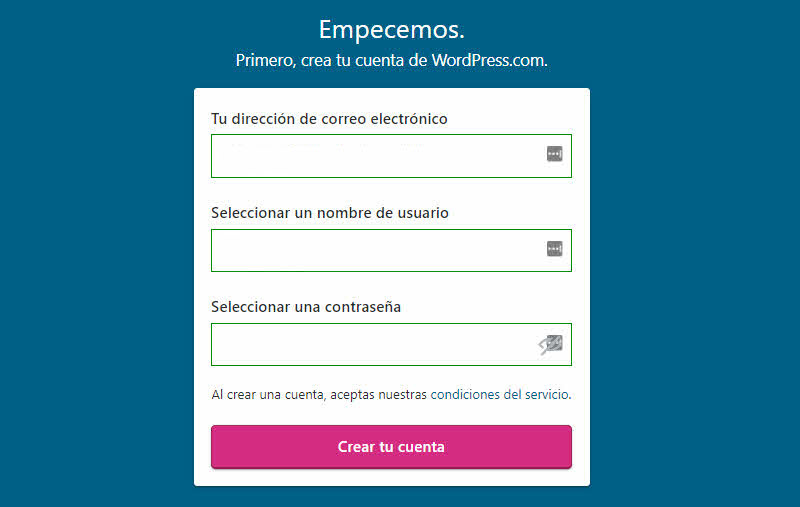Click the crossed-out key icon in the password field

tap(551, 345)
